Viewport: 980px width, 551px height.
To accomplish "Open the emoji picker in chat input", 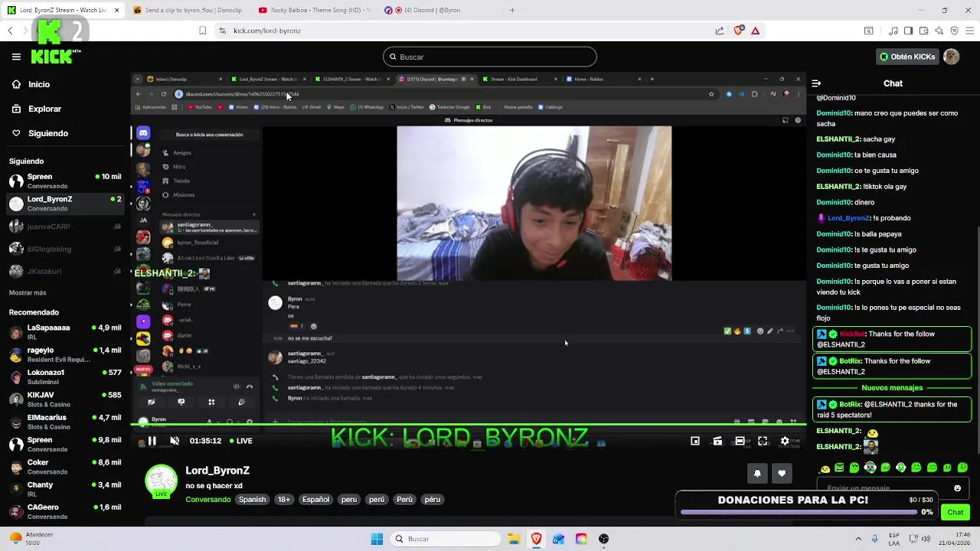I will click(x=957, y=488).
